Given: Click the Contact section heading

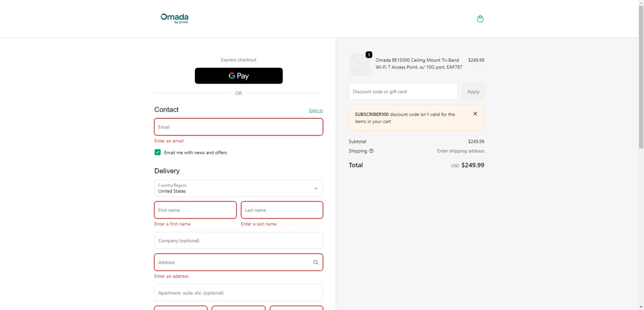Looking at the screenshot, I should 167,110.
